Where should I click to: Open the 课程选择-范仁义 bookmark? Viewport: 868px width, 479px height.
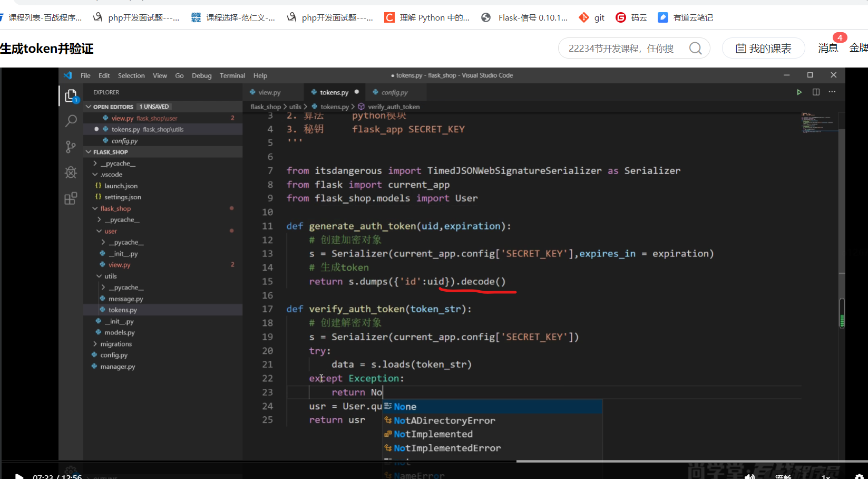233,17
